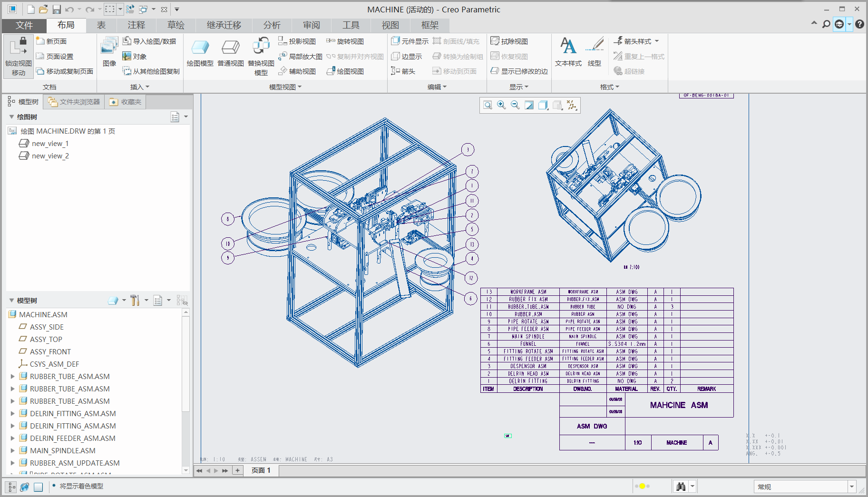868x497 pixels.
Task: Add 投影视图 projection view
Action: click(x=297, y=41)
